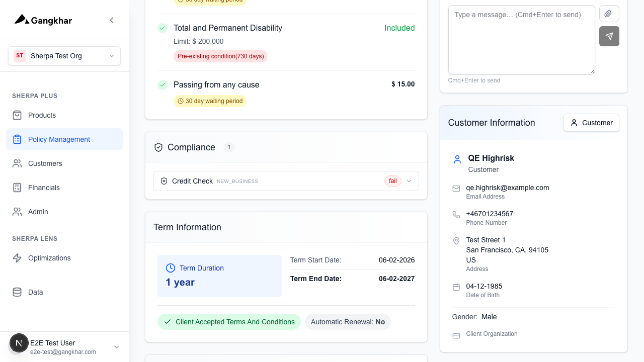Click the $ 15.00 price
This screenshot has height=362, width=644.
pos(403,84)
